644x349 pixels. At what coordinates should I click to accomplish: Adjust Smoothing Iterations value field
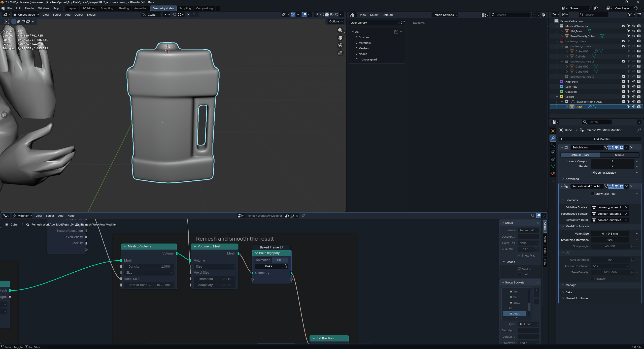click(610, 240)
